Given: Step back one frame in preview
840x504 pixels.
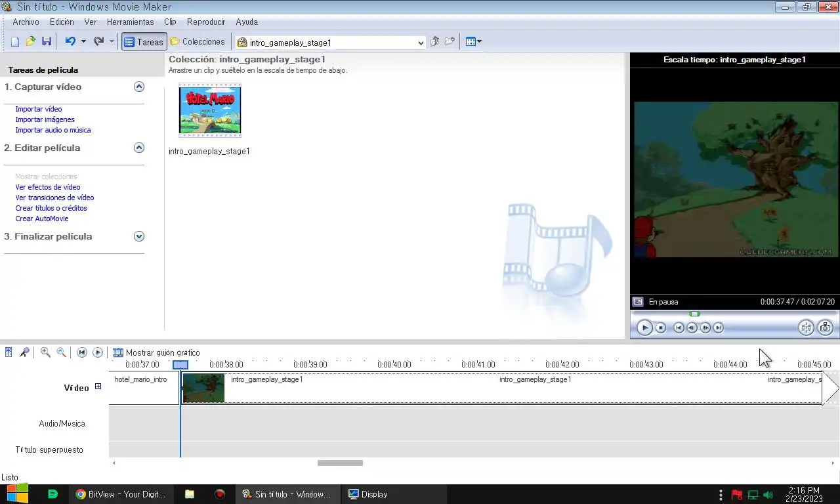Looking at the screenshot, I should (x=692, y=327).
